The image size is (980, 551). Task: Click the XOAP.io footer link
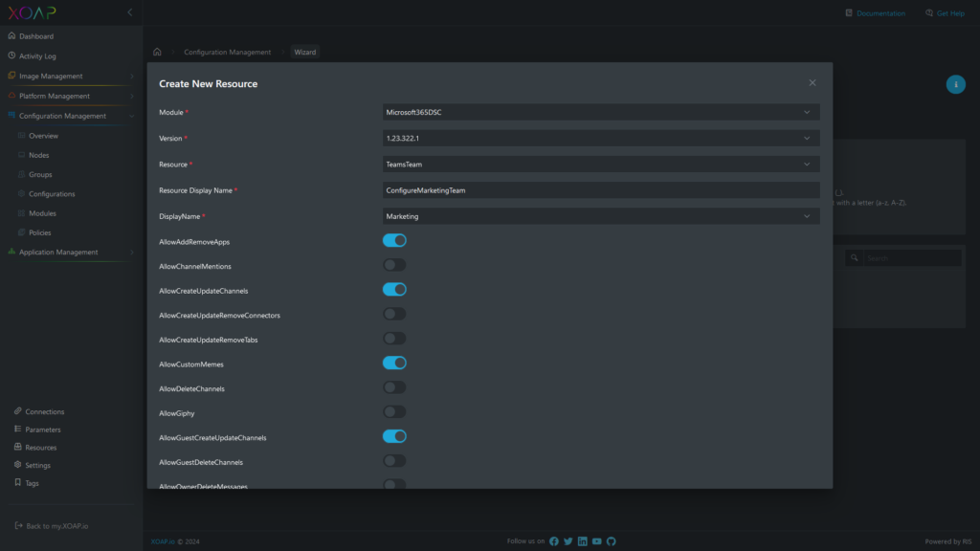point(163,541)
